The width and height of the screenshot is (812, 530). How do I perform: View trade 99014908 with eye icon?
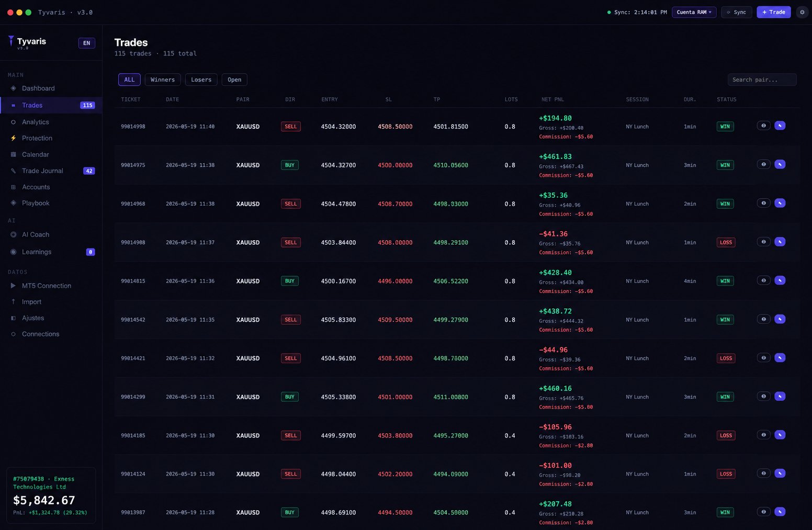tap(763, 242)
